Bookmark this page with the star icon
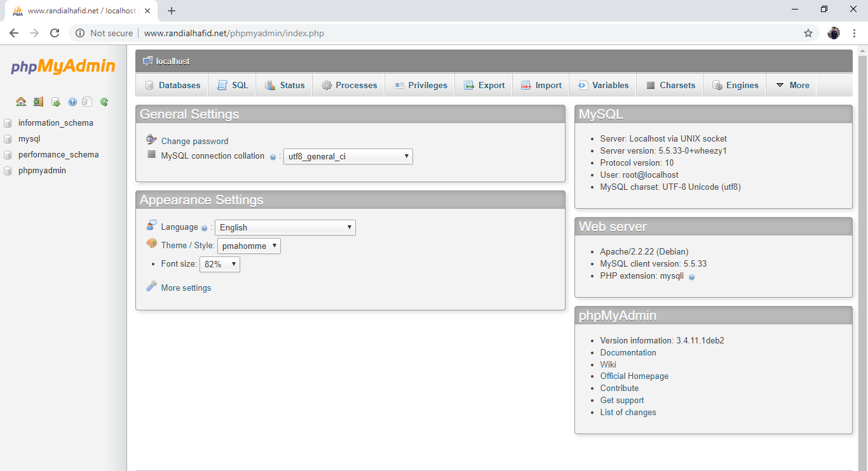868x471 pixels. (x=808, y=33)
